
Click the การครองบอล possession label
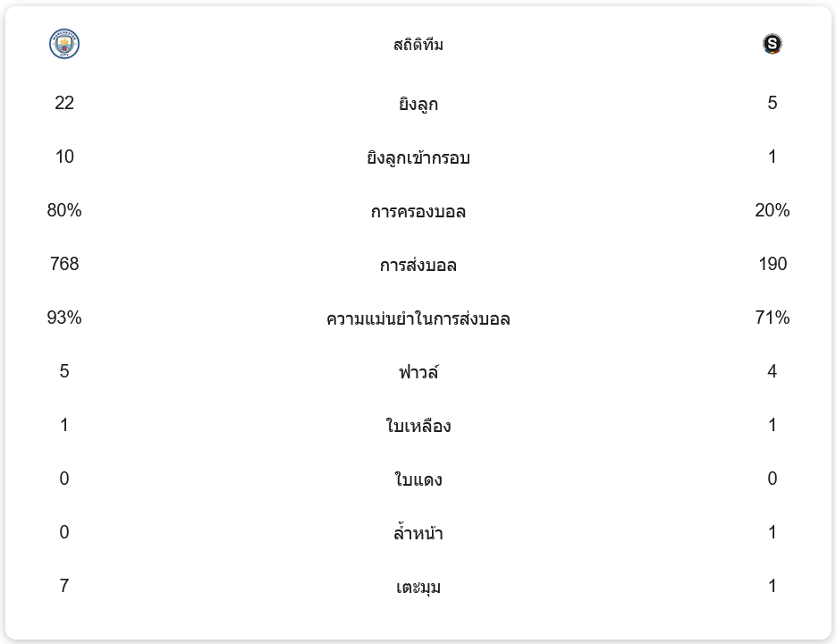(x=418, y=211)
